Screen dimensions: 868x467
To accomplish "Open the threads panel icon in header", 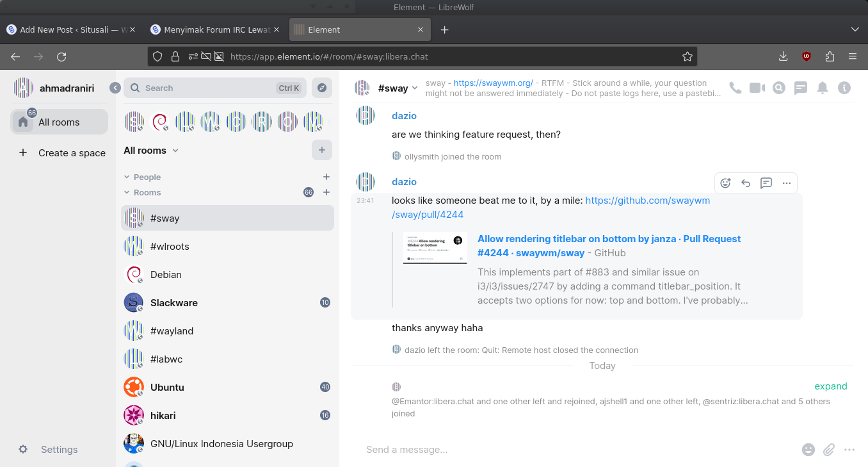I will [x=801, y=88].
